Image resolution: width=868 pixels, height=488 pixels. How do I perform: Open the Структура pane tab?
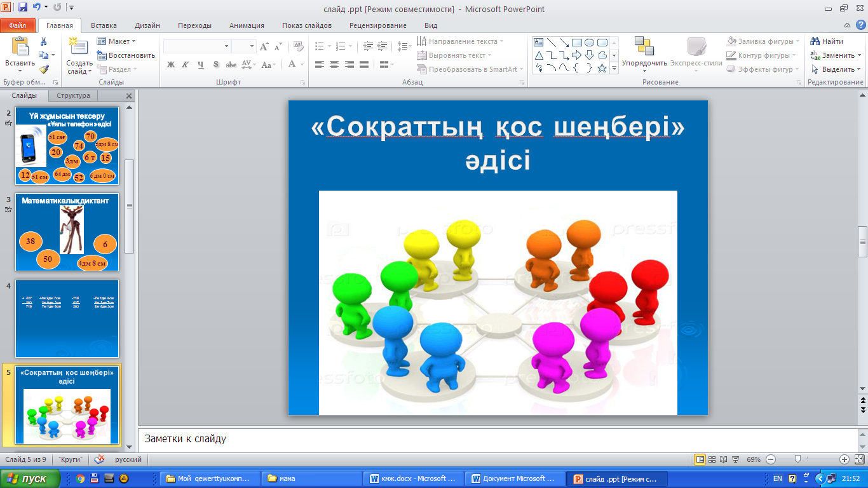coord(73,96)
